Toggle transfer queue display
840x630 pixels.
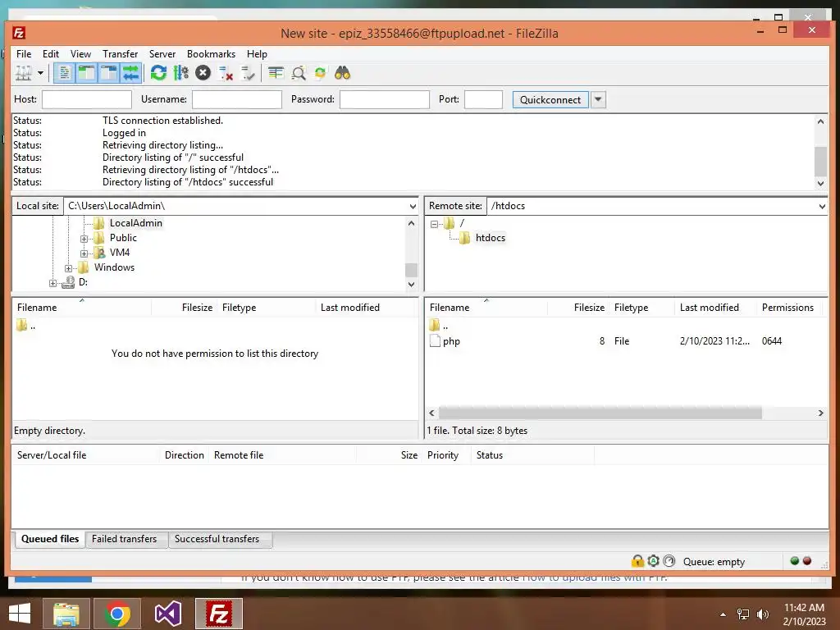point(130,73)
